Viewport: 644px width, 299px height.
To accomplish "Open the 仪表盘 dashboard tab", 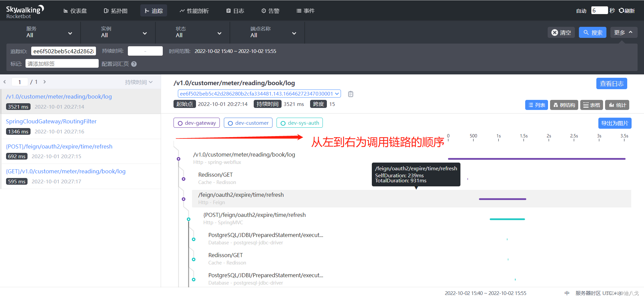I will pyautogui.click(x=75, y=11).
